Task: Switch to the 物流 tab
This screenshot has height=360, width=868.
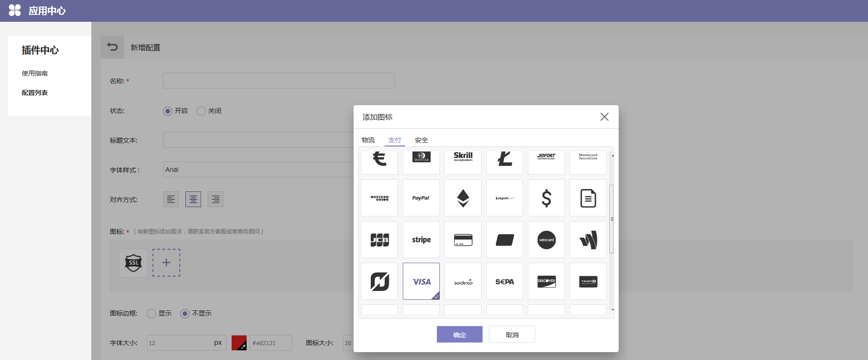Action: click(368, 140)
